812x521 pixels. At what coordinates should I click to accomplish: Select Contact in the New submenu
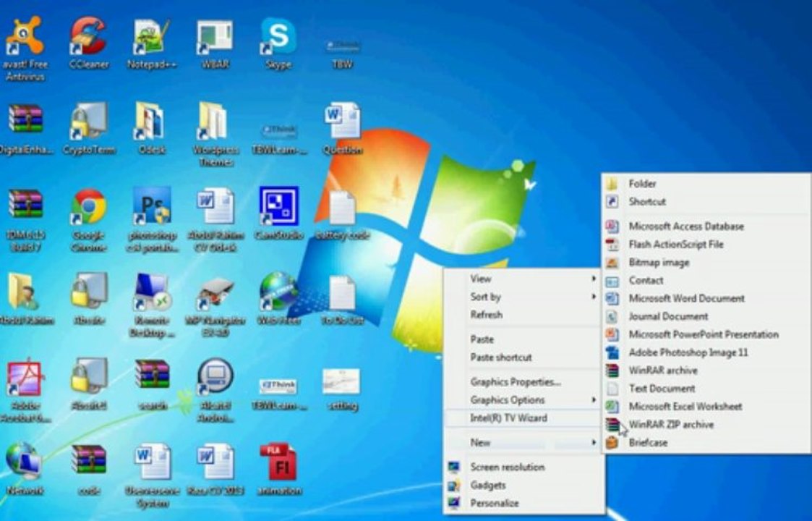tap(706, 281)
